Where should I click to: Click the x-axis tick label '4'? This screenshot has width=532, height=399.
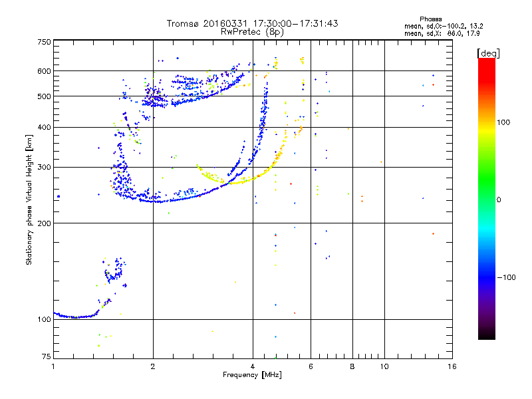[x=253, y=366]
